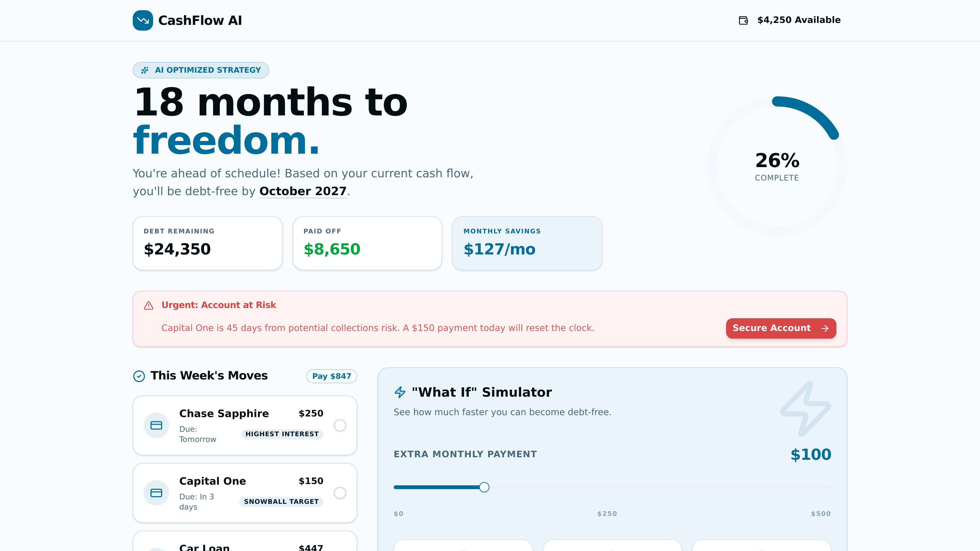
Task: Click the October 2027 underlined link
Action: pos(303,191)
